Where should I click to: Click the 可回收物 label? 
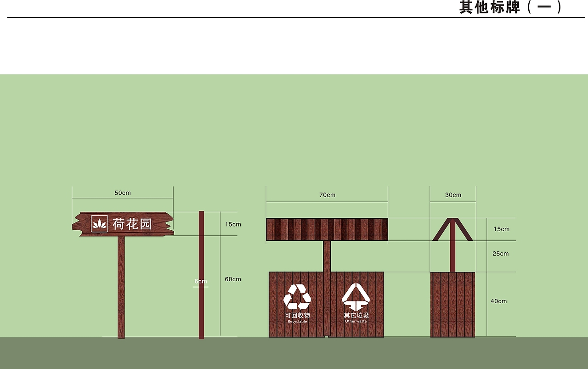(297, 315)
